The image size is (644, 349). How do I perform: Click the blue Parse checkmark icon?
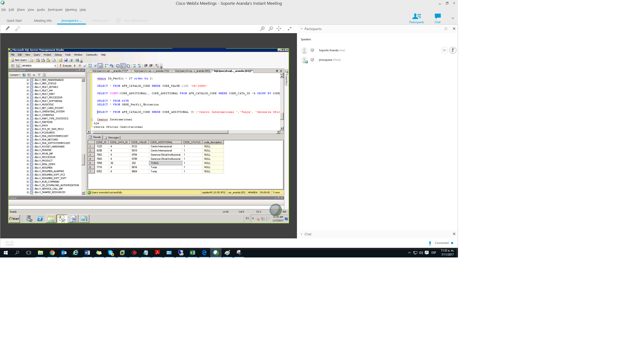pyautogui.click(x=85, y=66)
